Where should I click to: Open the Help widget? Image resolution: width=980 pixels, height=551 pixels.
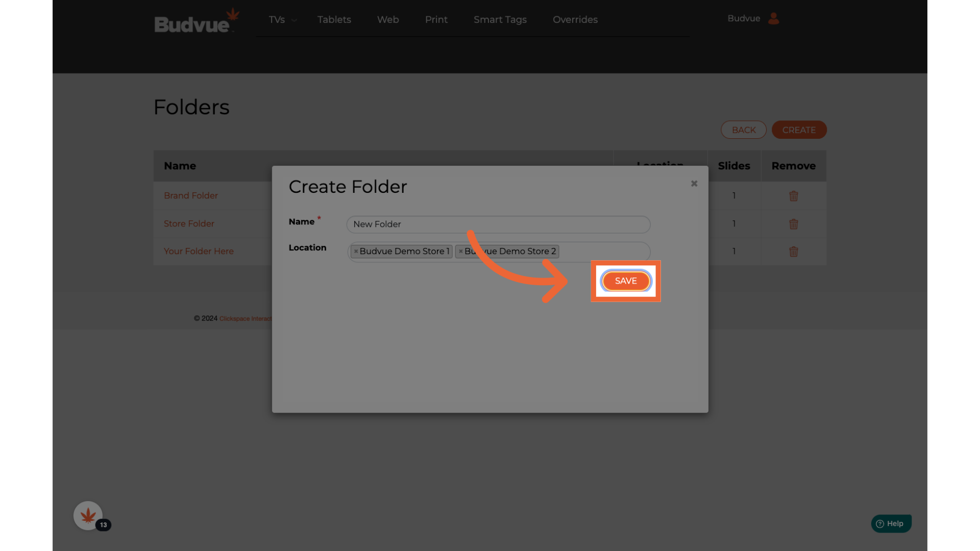(890, 523)
